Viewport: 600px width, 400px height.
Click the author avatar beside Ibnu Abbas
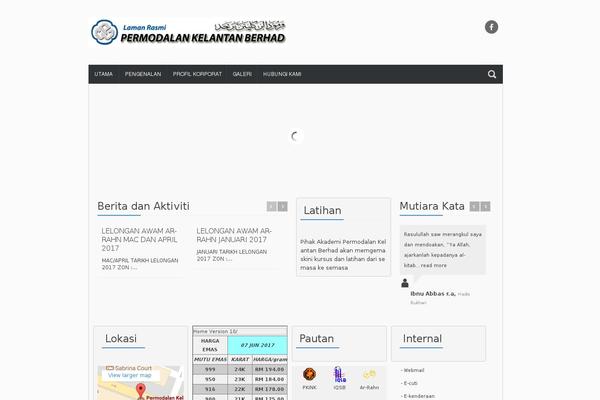(405, 283)
